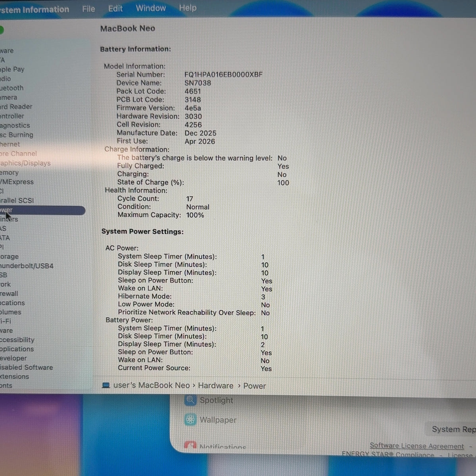Open the ENERGY STAR Compliance link

tap(388, 455)
